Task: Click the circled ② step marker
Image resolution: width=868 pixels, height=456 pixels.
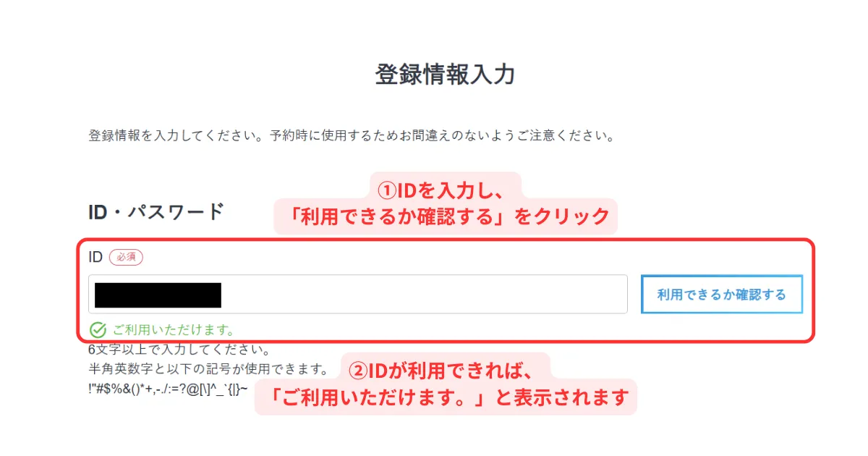Action: [x=359, y=371]
